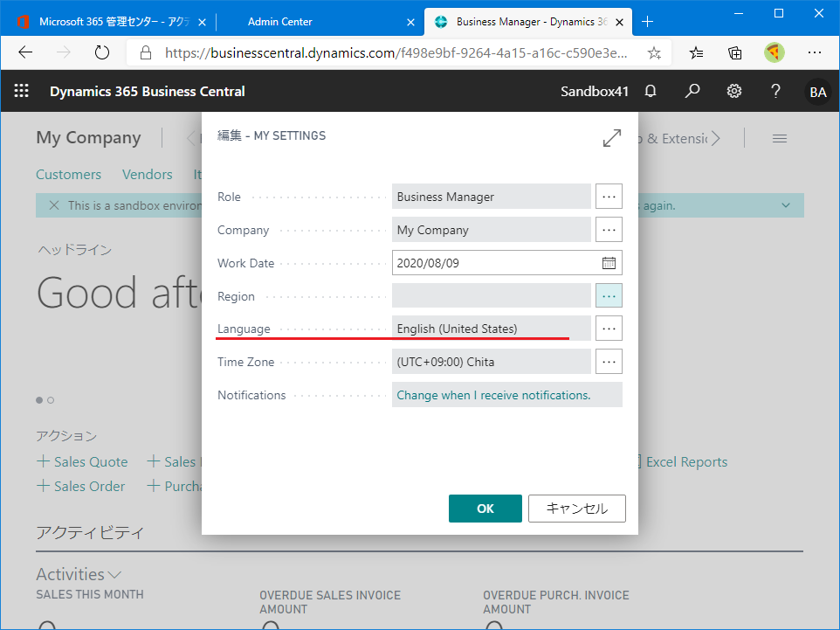Click Change when I receive notifications link
840x630 pixels.
(x=493, y=395)
